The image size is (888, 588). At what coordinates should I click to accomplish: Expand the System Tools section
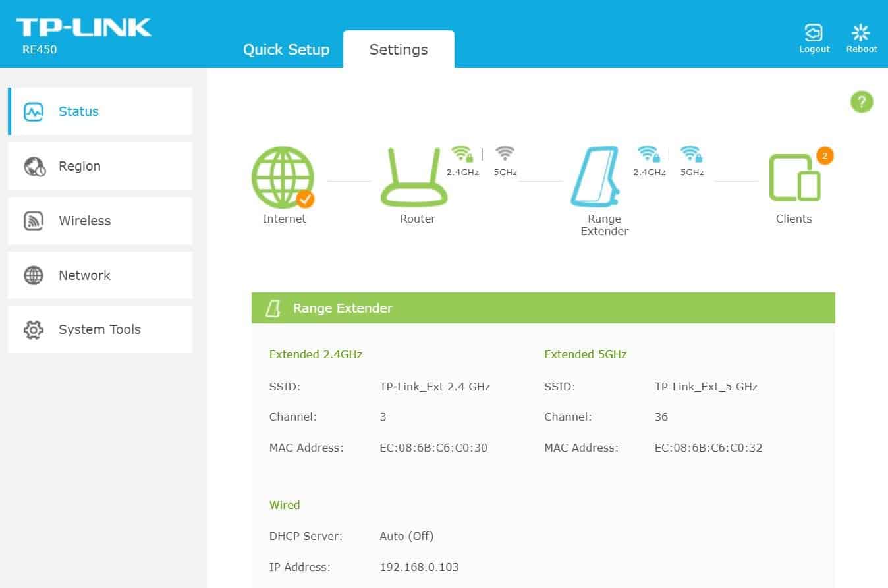click(100, 329)
